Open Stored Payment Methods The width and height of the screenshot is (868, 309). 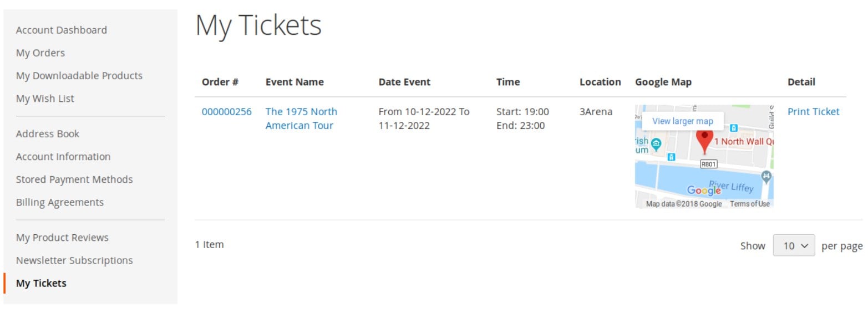74,179
